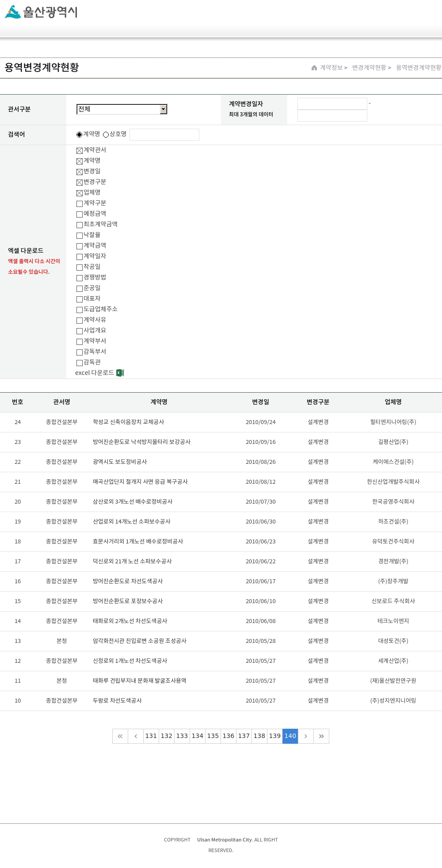
Task: Click the Ulsan Metropolitan City logo
Action: point(41,12)
